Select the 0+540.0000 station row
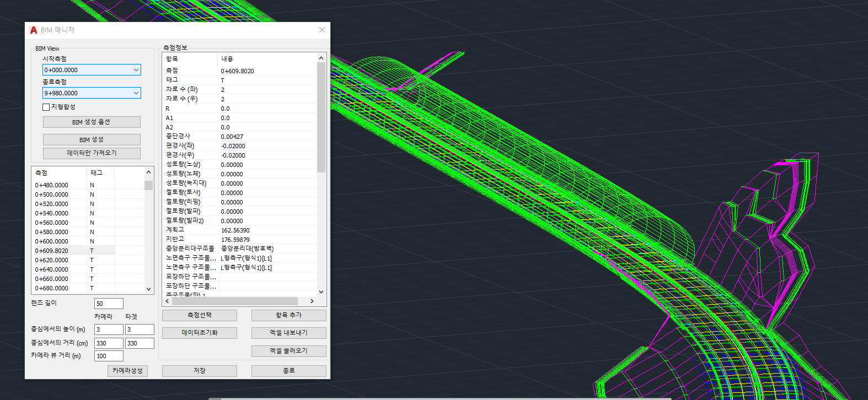 pyautogui.click(x=52, y=213)
